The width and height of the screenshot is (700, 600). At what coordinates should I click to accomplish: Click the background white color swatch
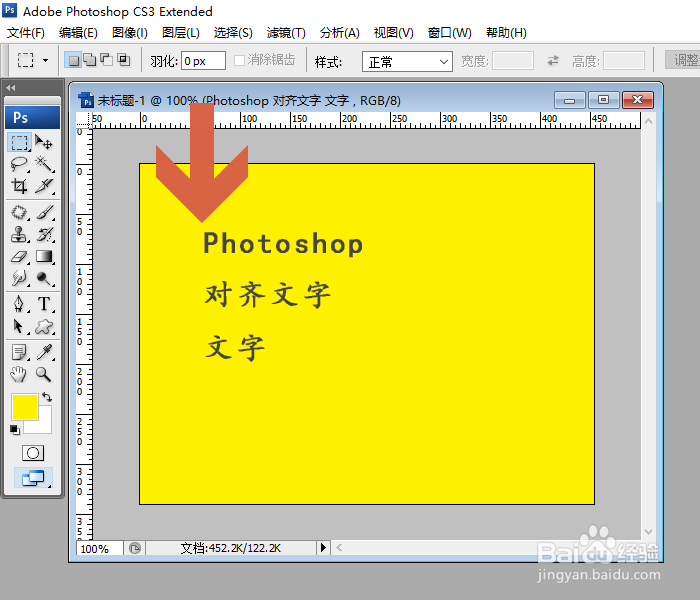[44, 424]
